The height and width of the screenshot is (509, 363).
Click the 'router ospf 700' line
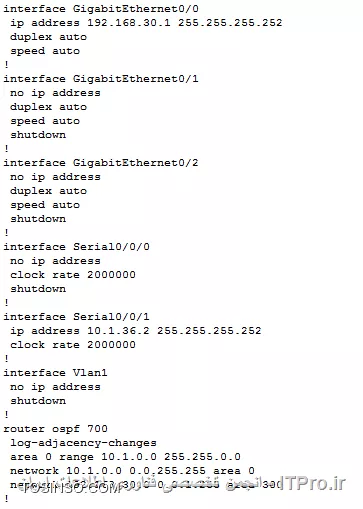pyautogui.click(x=55, y=429)
